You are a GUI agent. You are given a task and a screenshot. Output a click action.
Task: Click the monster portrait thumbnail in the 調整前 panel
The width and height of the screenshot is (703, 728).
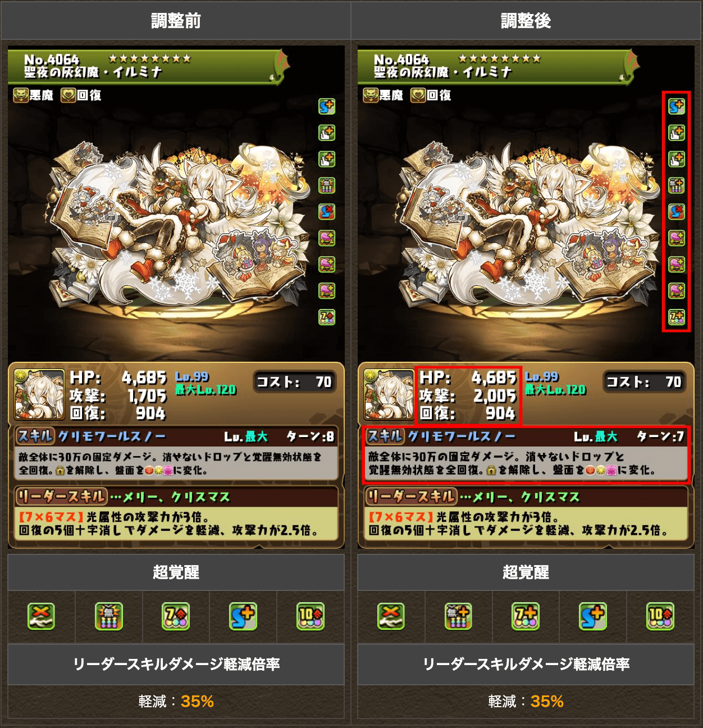pos(39,394)
